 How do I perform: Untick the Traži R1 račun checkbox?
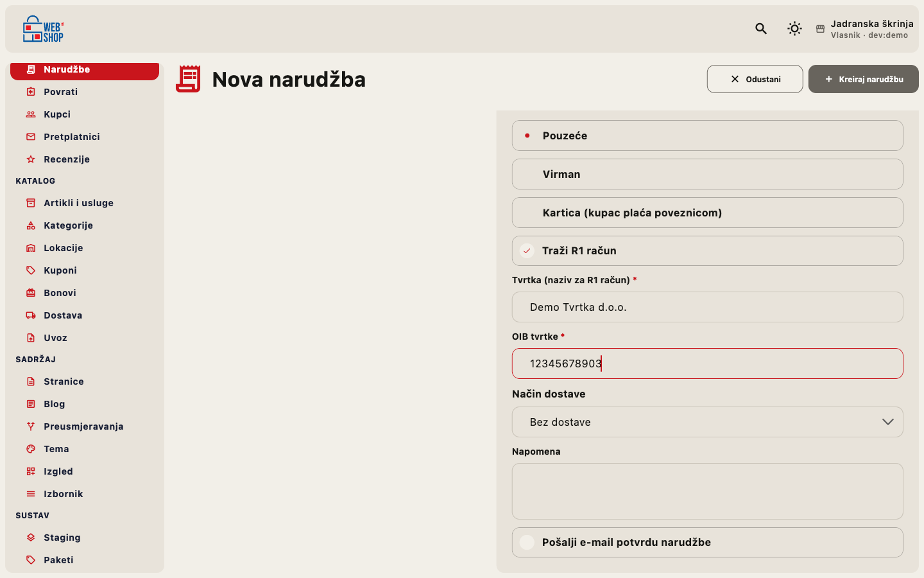[x=527, y=251]
